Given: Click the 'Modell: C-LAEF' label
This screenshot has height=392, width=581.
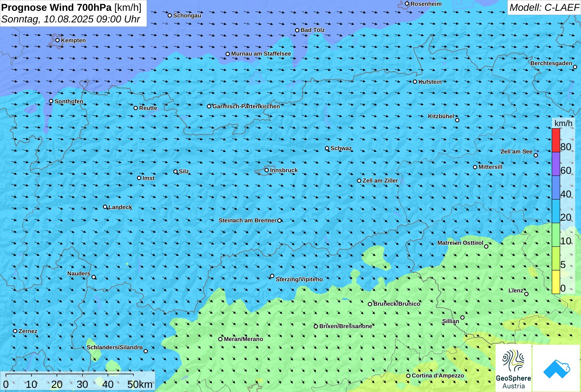Looking at the screenshot, I should point(544,7).
